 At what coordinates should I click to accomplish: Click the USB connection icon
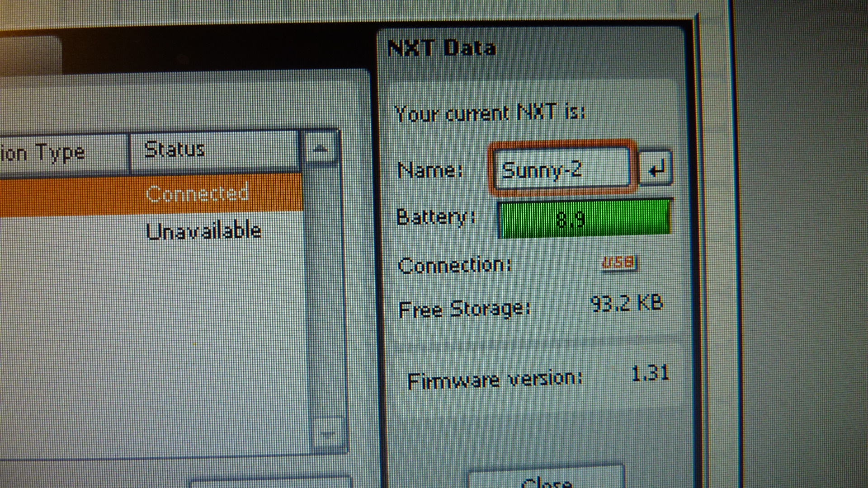619,263
